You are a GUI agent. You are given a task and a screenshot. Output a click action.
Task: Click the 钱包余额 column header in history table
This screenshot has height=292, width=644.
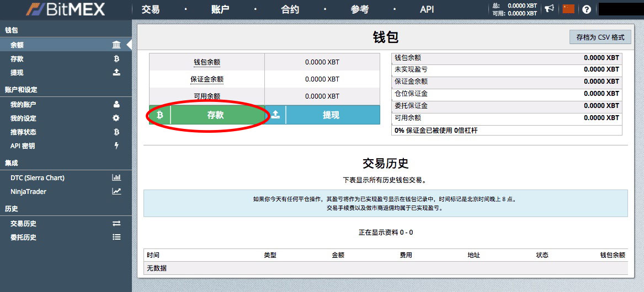[613, 255]
